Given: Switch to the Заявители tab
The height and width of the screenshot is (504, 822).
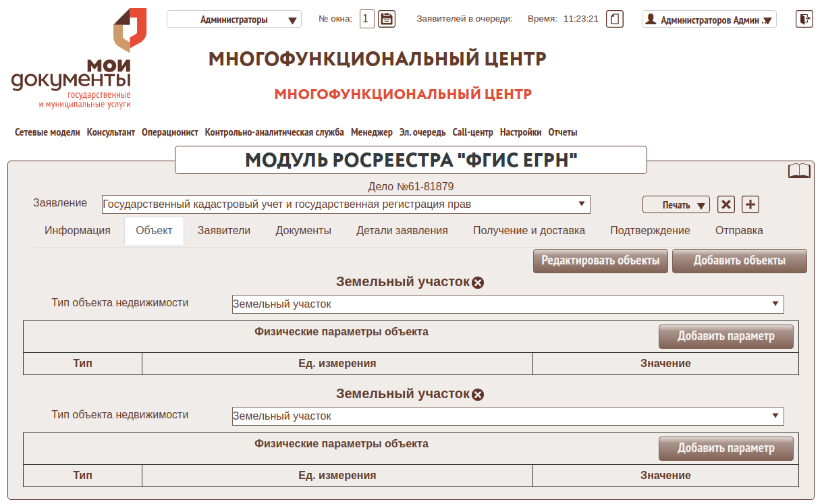Looking at the screenshot, I should point(224,231).
